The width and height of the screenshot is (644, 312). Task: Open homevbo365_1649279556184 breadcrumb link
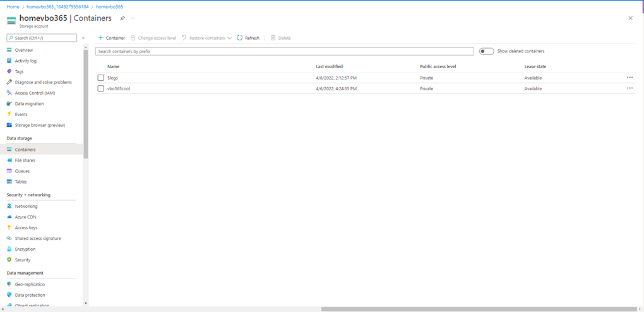point(57,7)
